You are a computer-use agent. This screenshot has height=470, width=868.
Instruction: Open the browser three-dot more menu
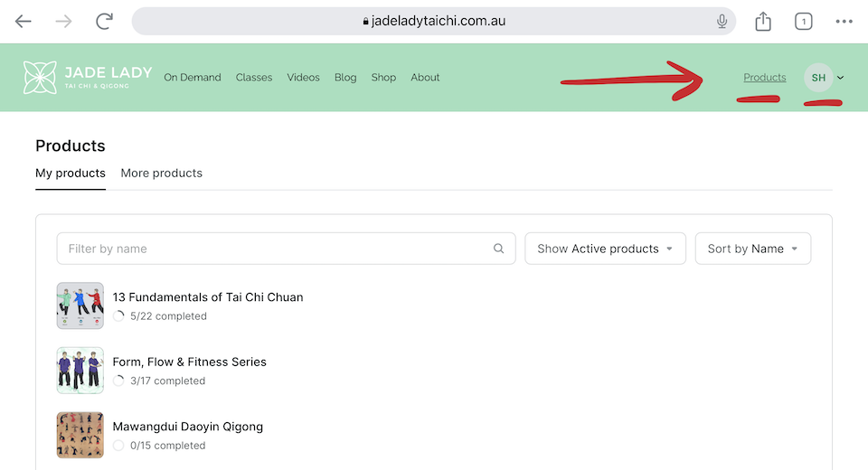844,22
